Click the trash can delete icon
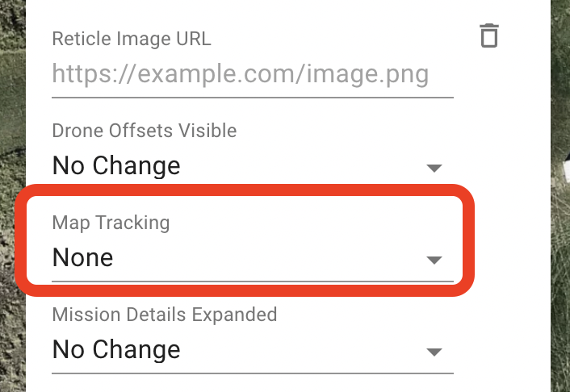 tap(489, 35)
